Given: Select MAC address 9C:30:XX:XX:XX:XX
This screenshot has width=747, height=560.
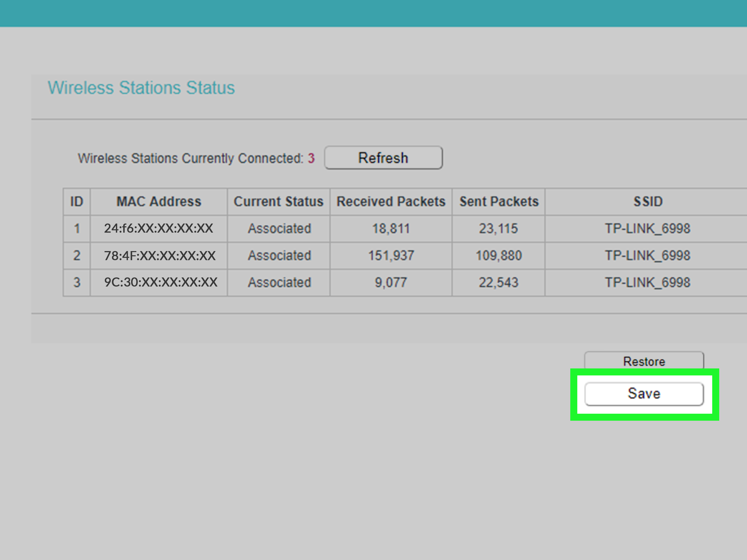Looking at the screenshot, I should point(161,282).
